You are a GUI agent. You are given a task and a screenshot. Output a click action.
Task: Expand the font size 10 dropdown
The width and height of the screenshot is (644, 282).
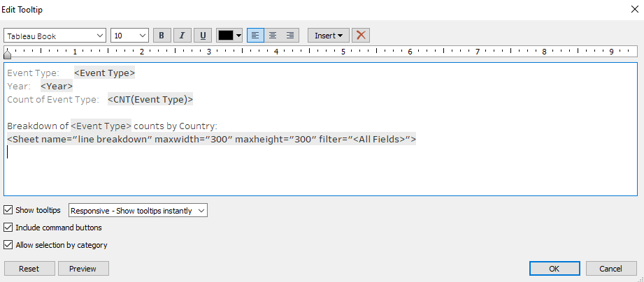coord(130,36)
